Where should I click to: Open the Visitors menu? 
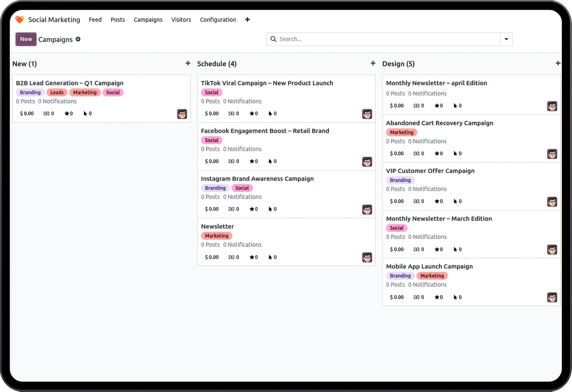[181, 20]
